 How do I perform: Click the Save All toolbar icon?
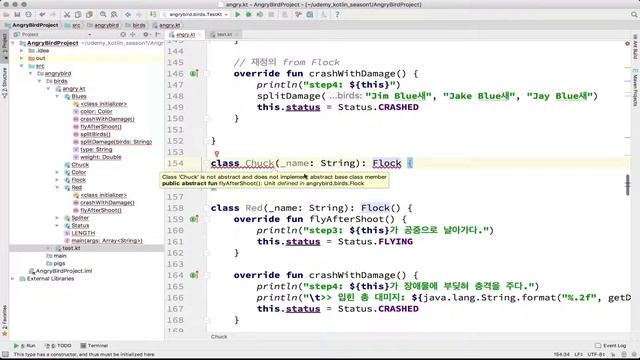pos(17,15)
